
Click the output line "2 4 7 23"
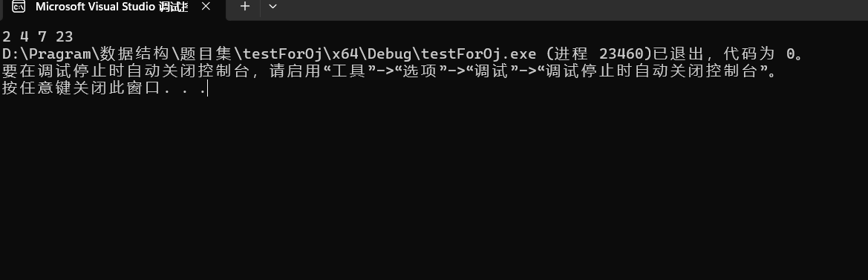[37, 37]
